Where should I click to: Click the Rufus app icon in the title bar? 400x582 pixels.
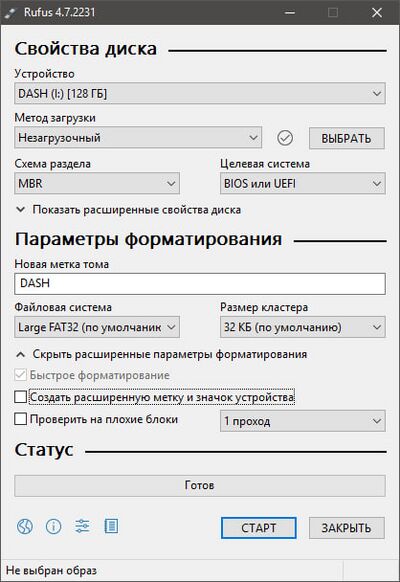click(10, 12)
